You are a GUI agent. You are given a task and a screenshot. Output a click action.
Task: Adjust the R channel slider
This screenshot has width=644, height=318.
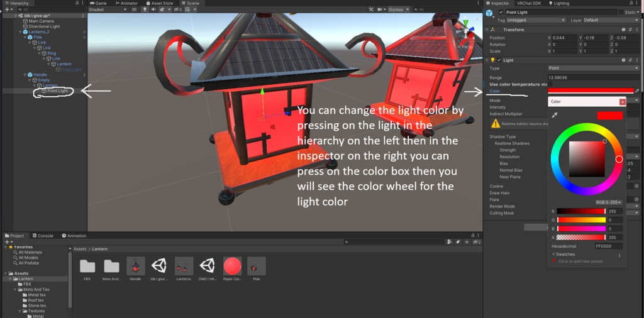(581, 211)
